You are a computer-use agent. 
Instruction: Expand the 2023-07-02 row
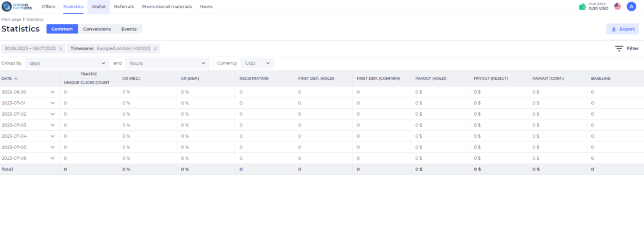[52, 114]
